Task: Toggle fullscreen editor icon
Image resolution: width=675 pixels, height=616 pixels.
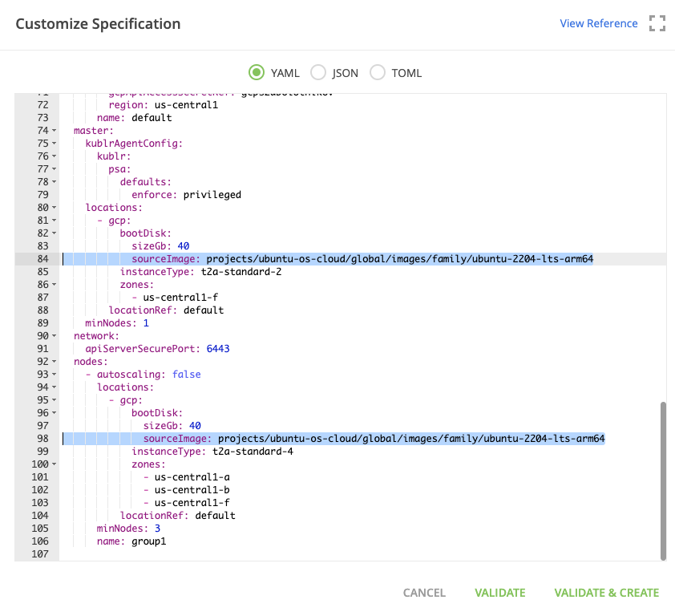Action: (x=657, y=23)
